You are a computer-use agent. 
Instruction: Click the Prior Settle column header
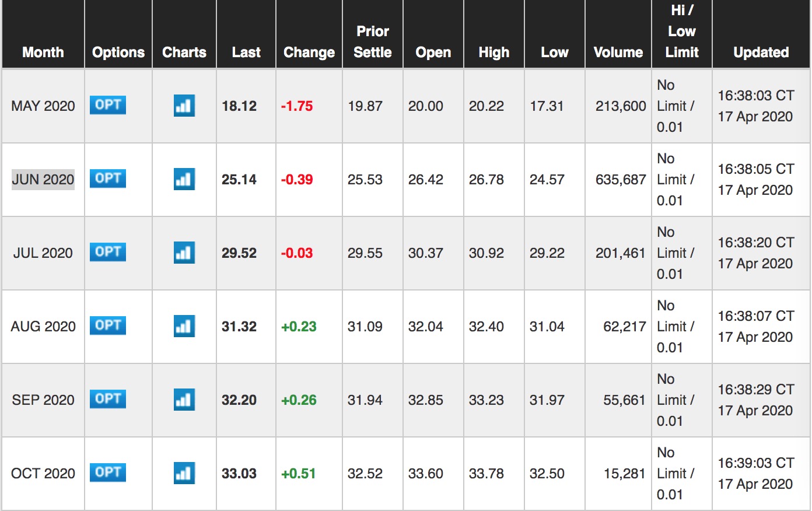click(373, 41)
